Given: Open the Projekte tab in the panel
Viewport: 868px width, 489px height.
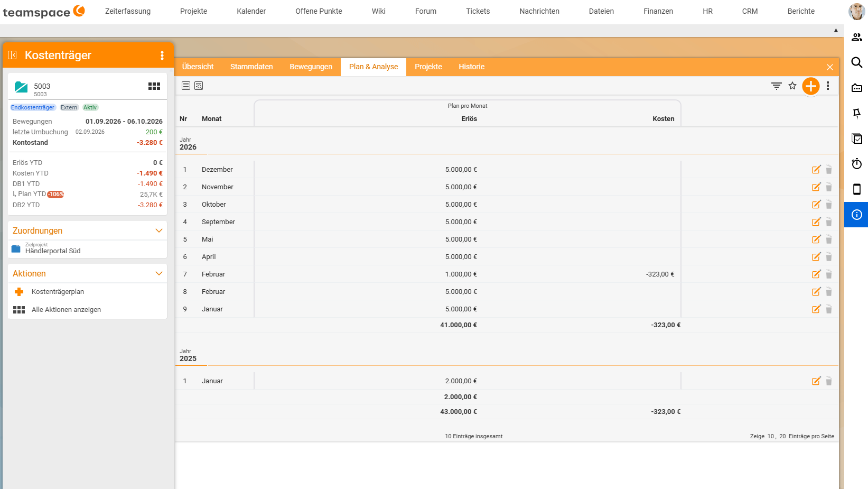Looking at the screenshot, I should click(428, 67).
